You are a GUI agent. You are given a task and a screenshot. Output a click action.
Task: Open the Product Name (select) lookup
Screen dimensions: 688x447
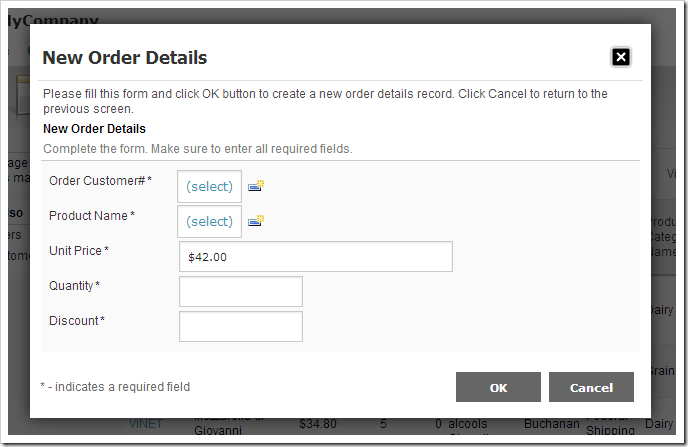click(x=209, y=221)
